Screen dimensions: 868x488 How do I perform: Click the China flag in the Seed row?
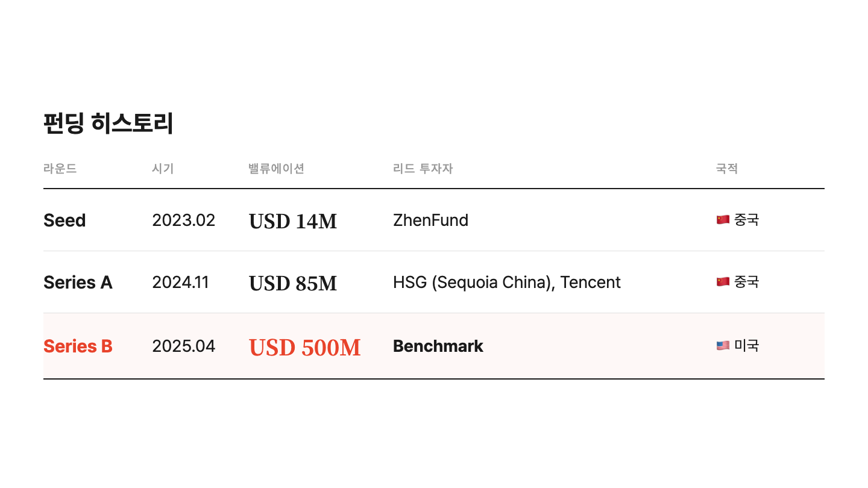(723, 220)
